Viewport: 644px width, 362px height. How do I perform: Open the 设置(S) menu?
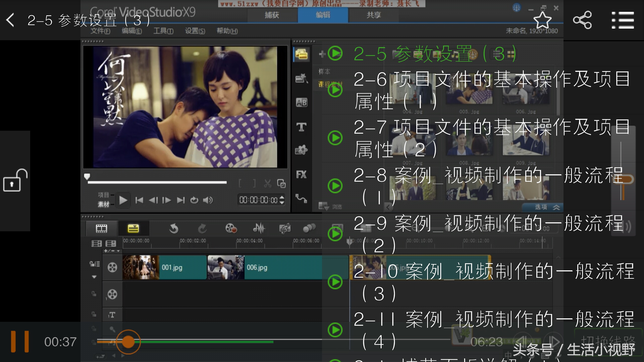[x=195, y=31]
